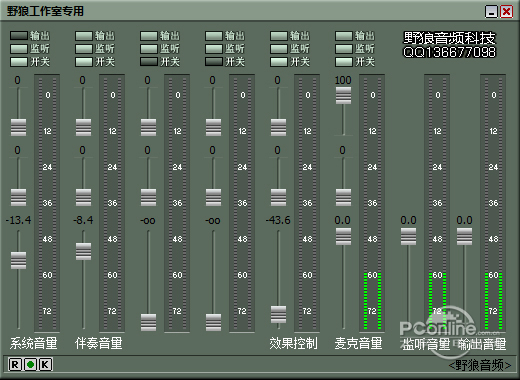Click the 麦克音量 upper slider handle set to 100
Screen dimensions: 520x380
[x=343, y=96]
